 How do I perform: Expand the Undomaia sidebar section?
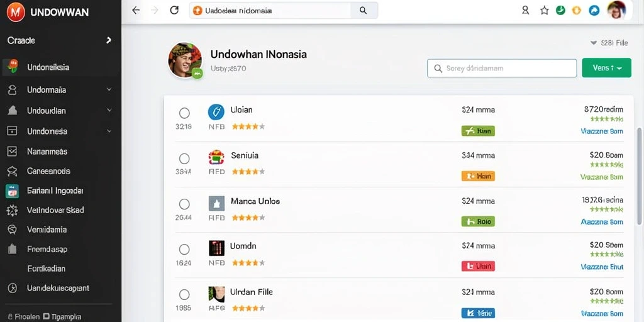click(x=109, y=89)
